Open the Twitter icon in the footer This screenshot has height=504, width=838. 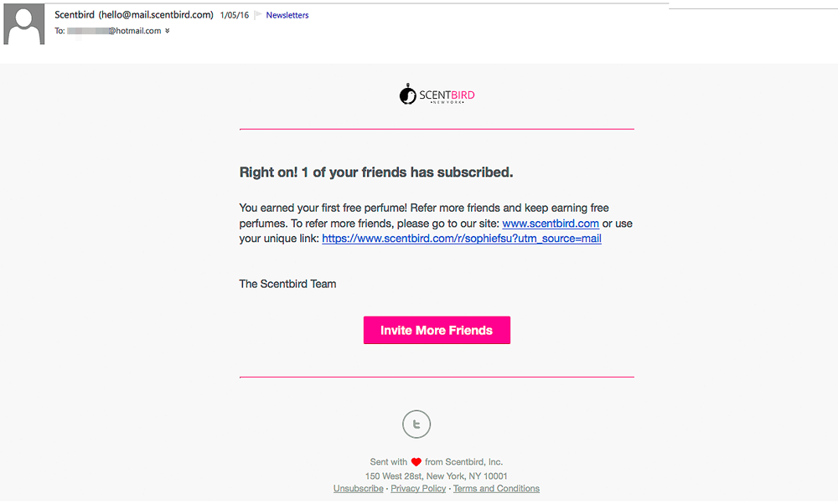(x=416, y=424)
